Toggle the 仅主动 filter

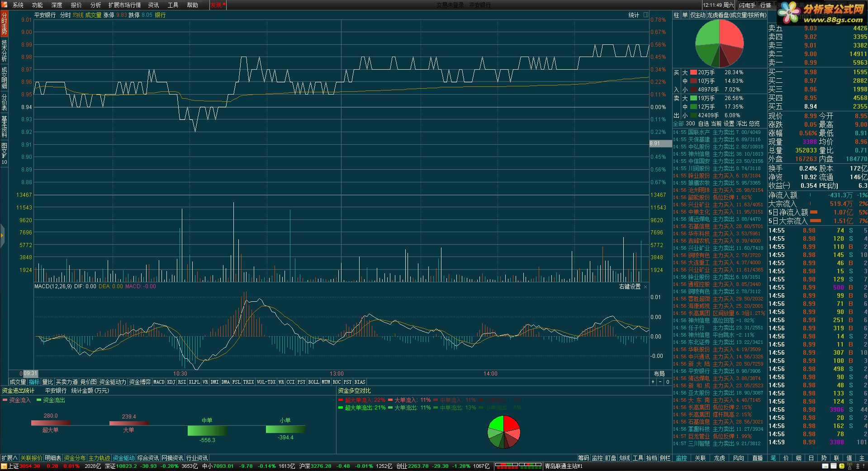[x=697, y=15]
